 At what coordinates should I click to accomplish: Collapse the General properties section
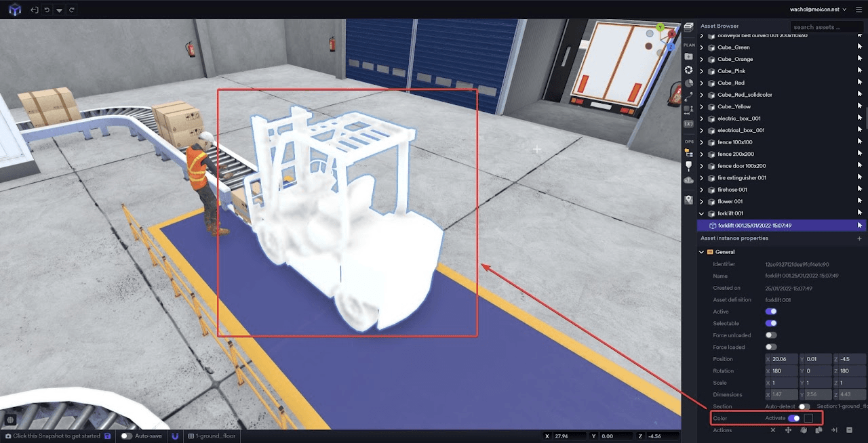coord(701,251)
